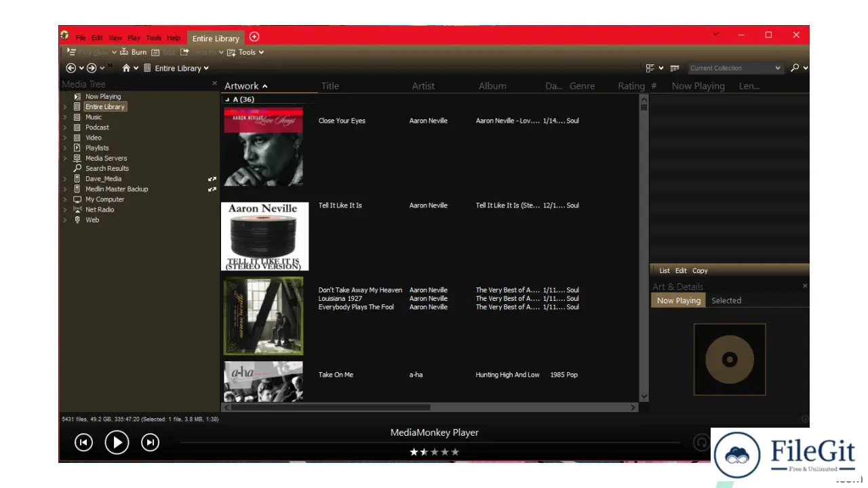Select the Now Playing tab in Art & Details

click(x=679, y=300)
